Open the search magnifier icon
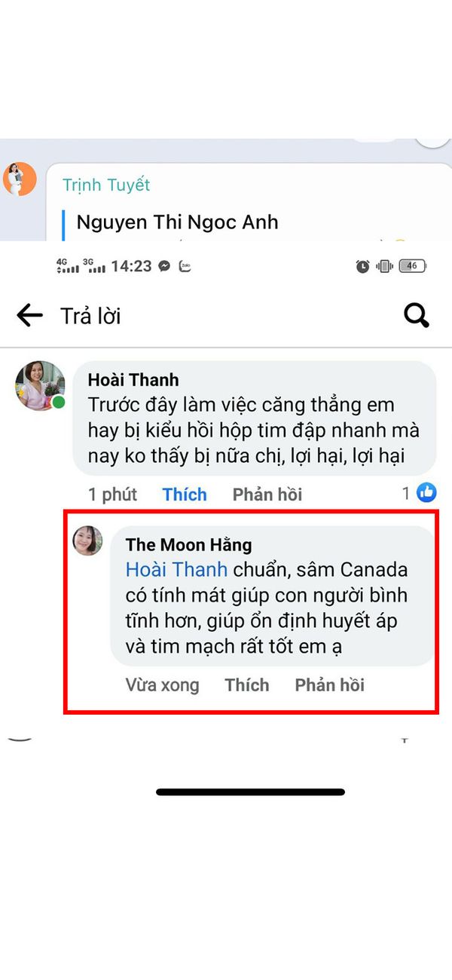This screenshot has width=452, height=980. (x=417, y=316)
